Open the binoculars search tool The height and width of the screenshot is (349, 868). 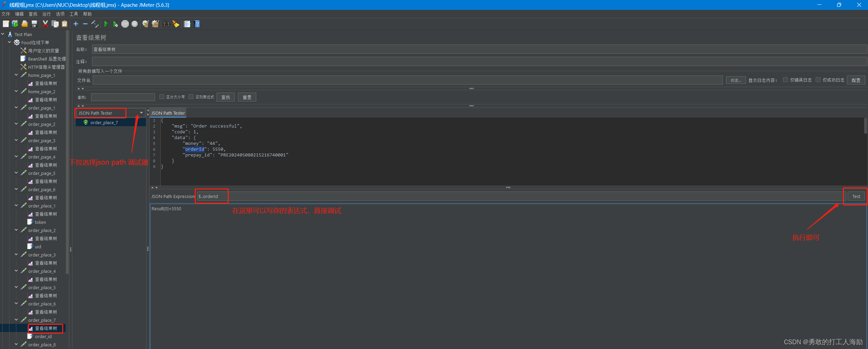[166, 24]
